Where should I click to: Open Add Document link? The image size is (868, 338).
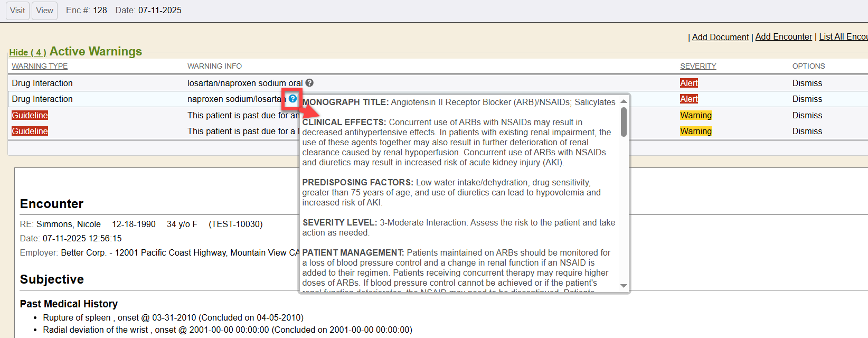[720, 37]
